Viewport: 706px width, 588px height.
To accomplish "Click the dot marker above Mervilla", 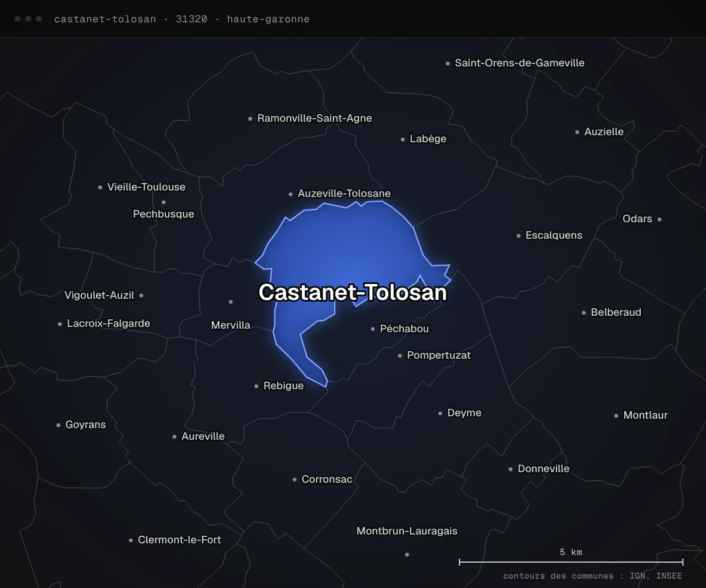I will (x=231, y=302).
